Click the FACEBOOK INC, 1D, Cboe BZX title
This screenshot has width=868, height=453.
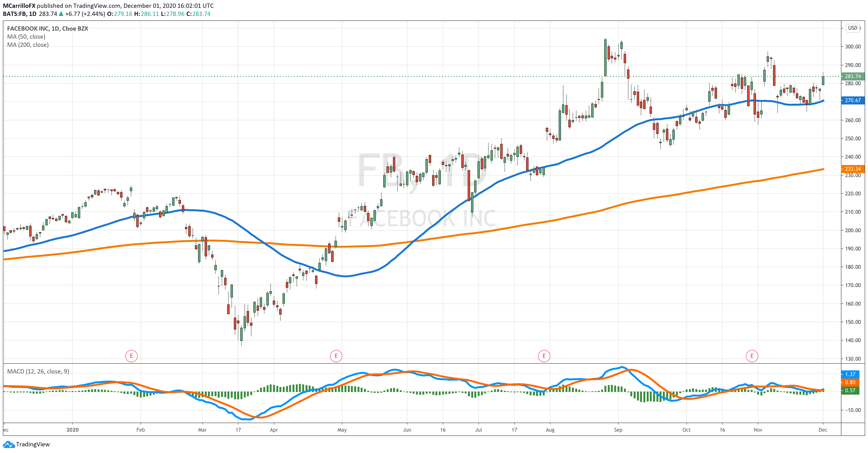click(47, 29)
